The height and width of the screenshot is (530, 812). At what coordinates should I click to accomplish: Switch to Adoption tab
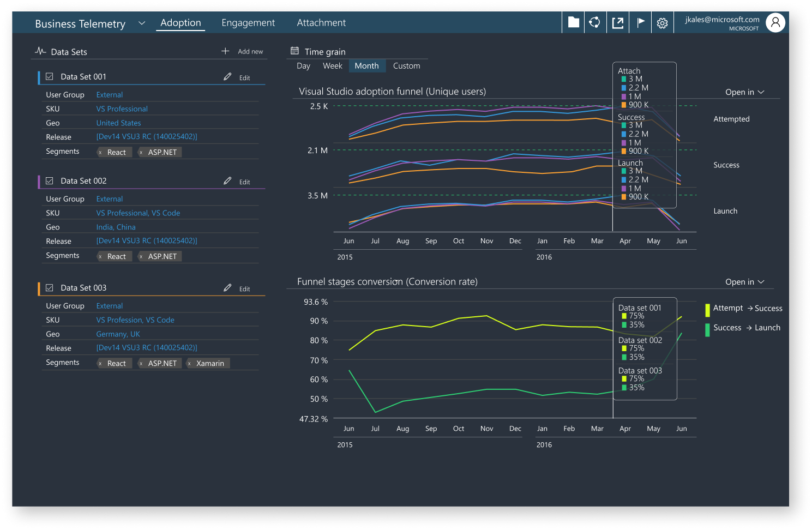(181, 23)
